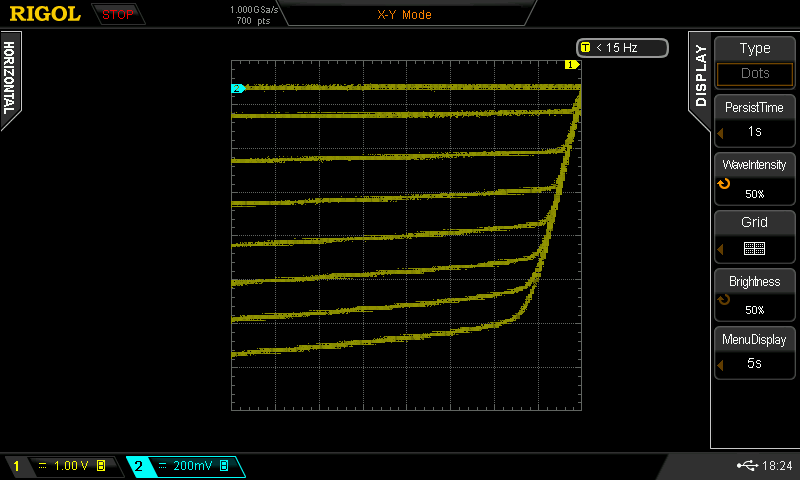Toggle channel 2 label showing 200mV
This screenshot has width=800, height=480.
coord(185,466)
